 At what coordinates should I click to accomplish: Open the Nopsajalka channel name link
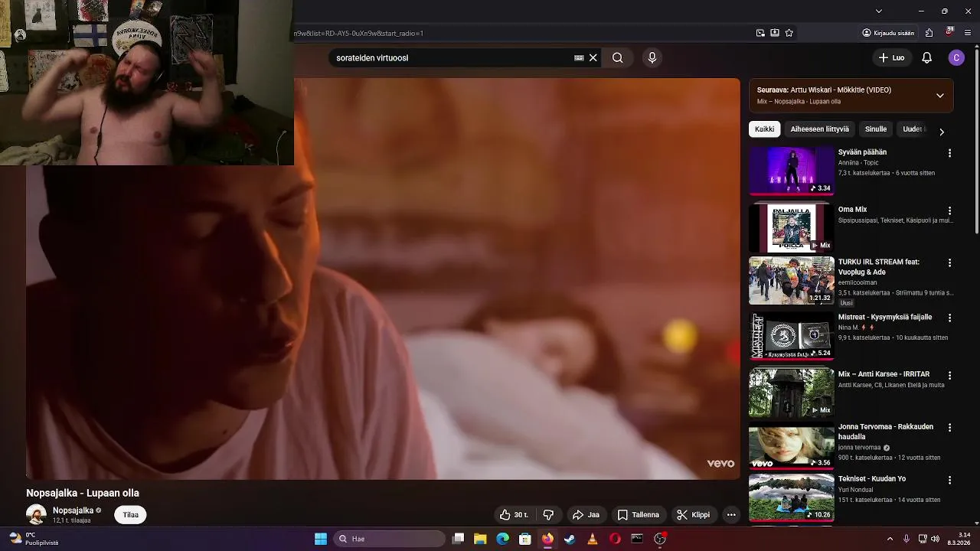pyautogui.click(x=73, y=510)
